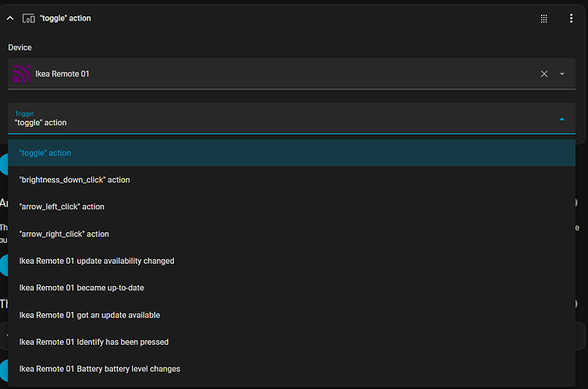Select Ikea Remote 01 got an update available
The height and width of the screenshot is (389, 588).
(x=291, y=315)
